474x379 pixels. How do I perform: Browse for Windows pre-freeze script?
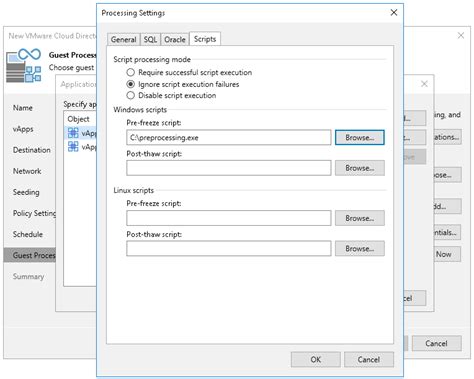pyautogui.click(x=360, y=137)
